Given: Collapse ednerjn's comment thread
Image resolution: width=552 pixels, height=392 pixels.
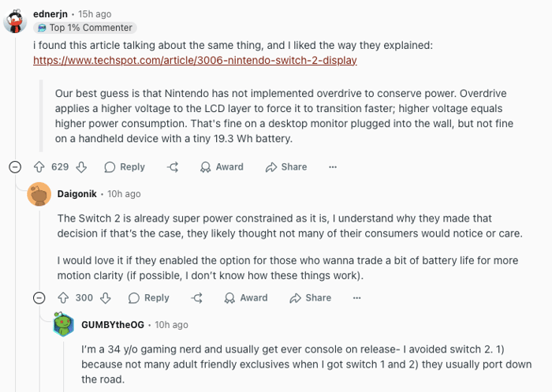Looking at the screenshot, I should point(15,167).
